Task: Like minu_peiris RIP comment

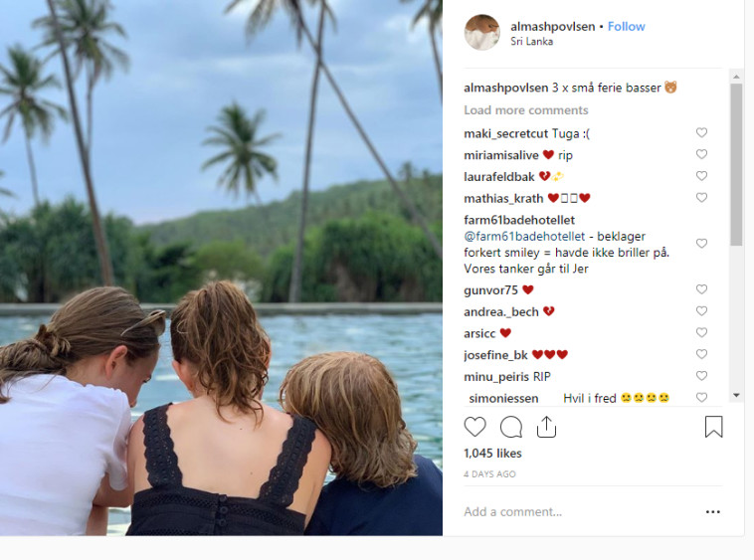Action: pyautogui.click(x=701, y=377)
